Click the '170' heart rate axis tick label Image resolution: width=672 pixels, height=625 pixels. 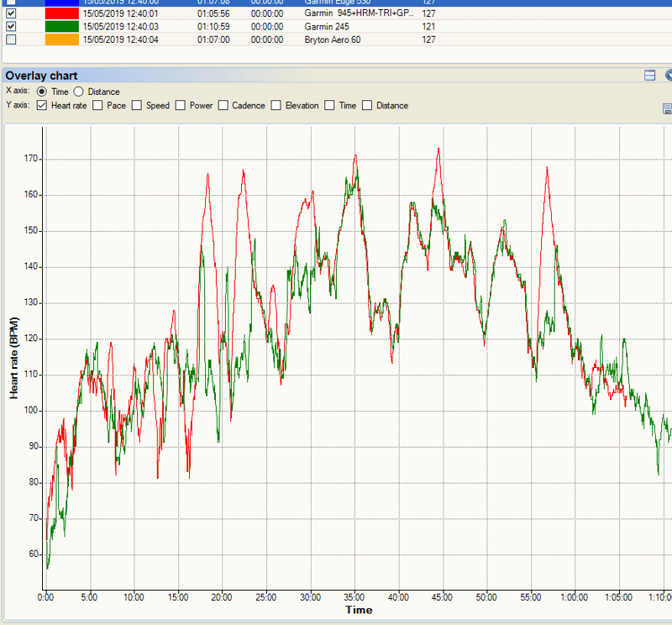click(31, 159)
